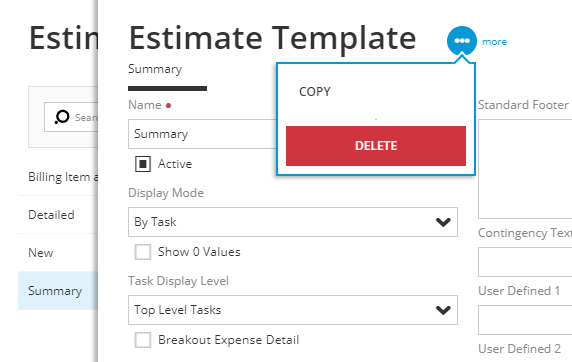Click the search magnifier icon
The width and height of the screenshot is (572, 362).
(62, 117)
